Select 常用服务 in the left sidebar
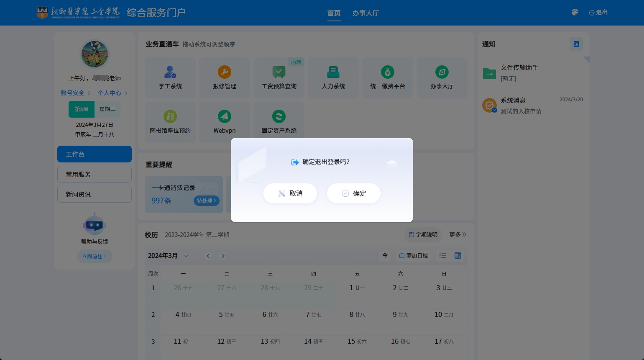644x360 pixels. [95, 174]
